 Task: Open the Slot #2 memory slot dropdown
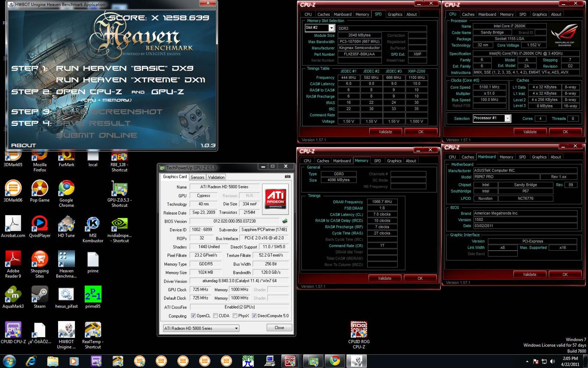coord(331,28)
